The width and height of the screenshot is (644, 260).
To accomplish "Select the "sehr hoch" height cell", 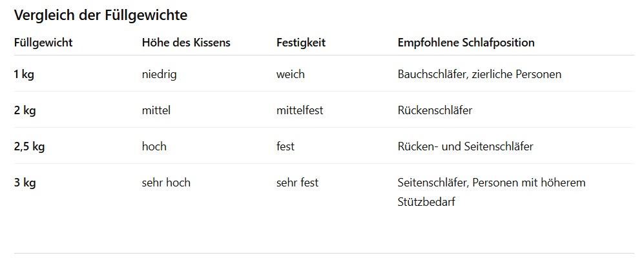I will [x=166, y=183].
